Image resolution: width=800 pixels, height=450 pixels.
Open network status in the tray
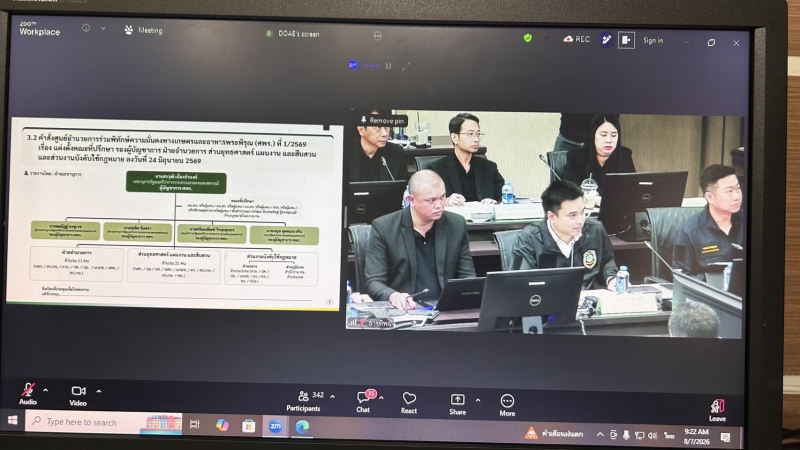[x=639, y=436]
